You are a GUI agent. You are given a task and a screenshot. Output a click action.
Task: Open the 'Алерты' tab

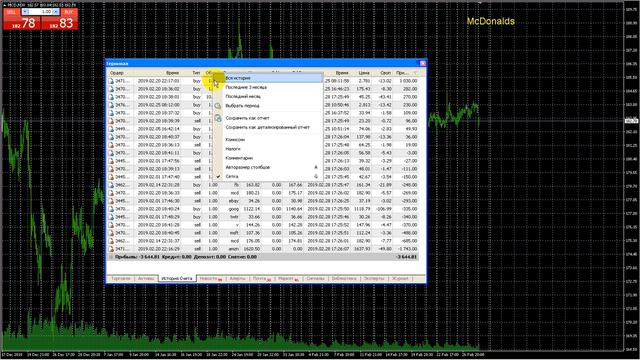[237, 278]
